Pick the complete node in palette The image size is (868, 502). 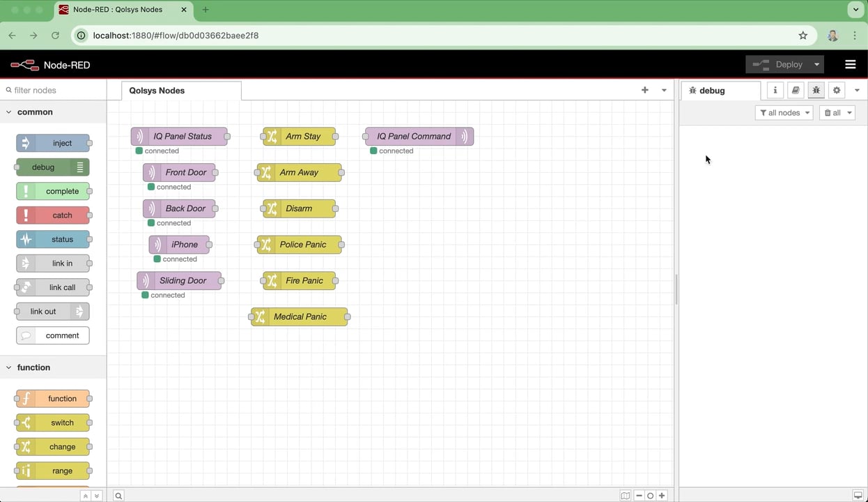point(53,191)
